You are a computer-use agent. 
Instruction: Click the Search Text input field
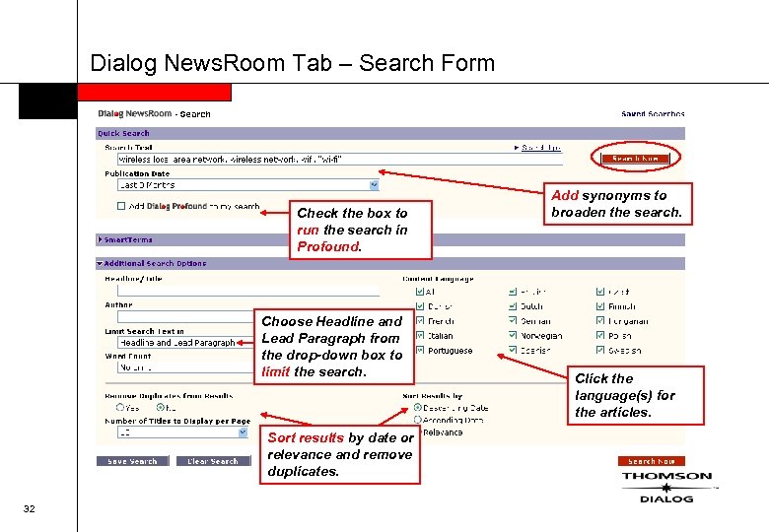(x=340, y=160)
